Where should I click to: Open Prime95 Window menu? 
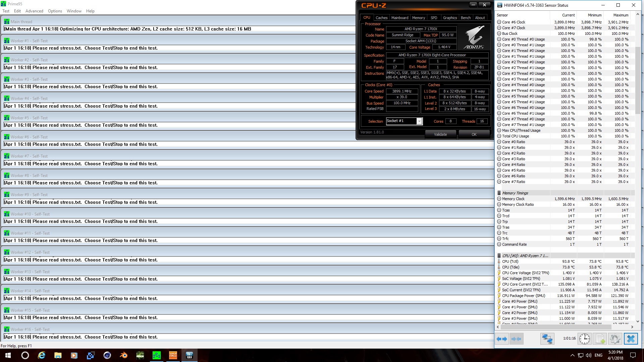pyautogui.click(x=74, y=11)
